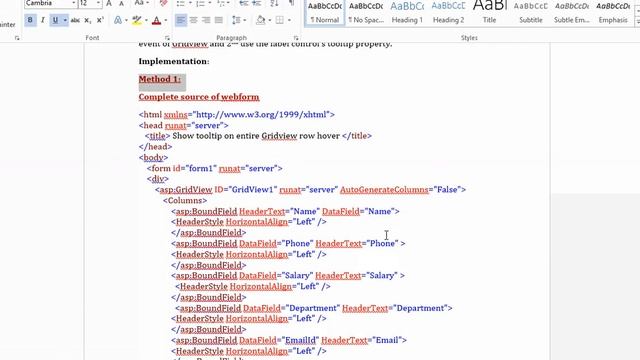Toggle Underline formatting
640x360 pixels.
click(55, 20)
